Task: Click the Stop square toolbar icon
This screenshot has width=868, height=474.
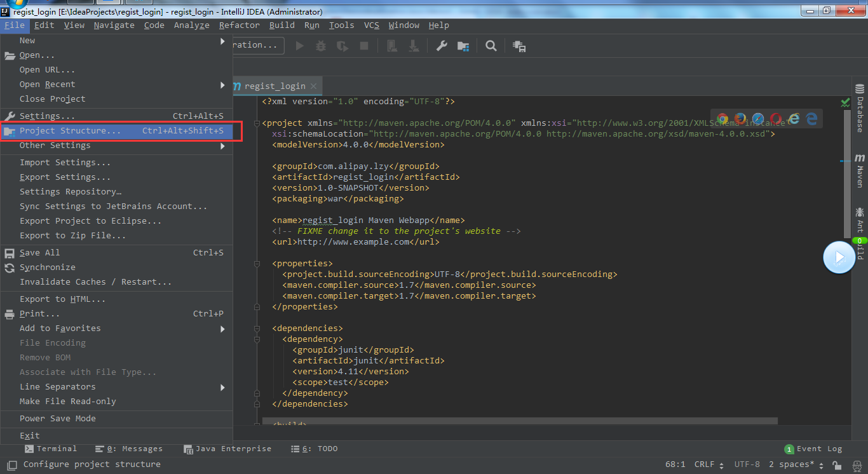Action: [x=364, y=46]
